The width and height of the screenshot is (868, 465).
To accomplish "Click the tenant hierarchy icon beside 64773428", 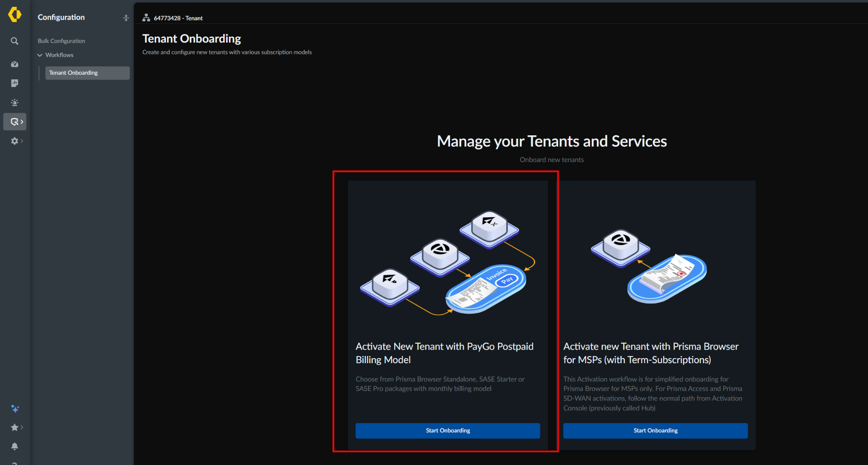I will click(146, 18).
